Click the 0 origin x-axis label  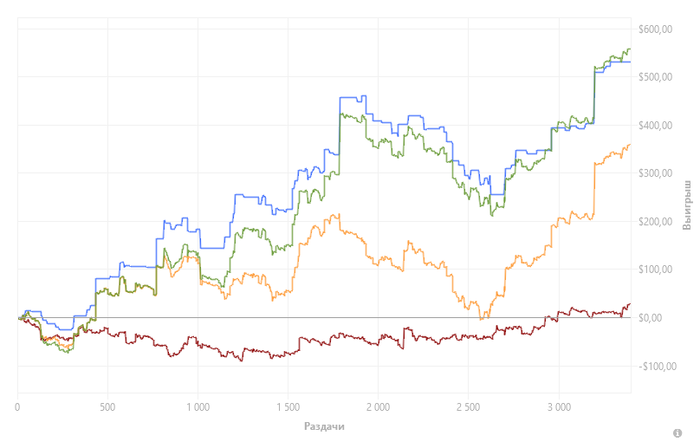point(18,407)
